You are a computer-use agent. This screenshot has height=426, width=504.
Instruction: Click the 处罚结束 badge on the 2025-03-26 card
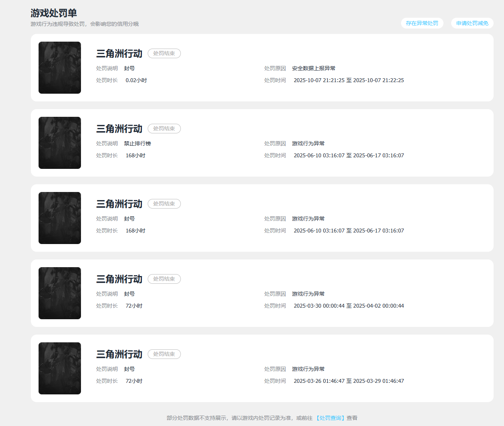tap(164, 354)
